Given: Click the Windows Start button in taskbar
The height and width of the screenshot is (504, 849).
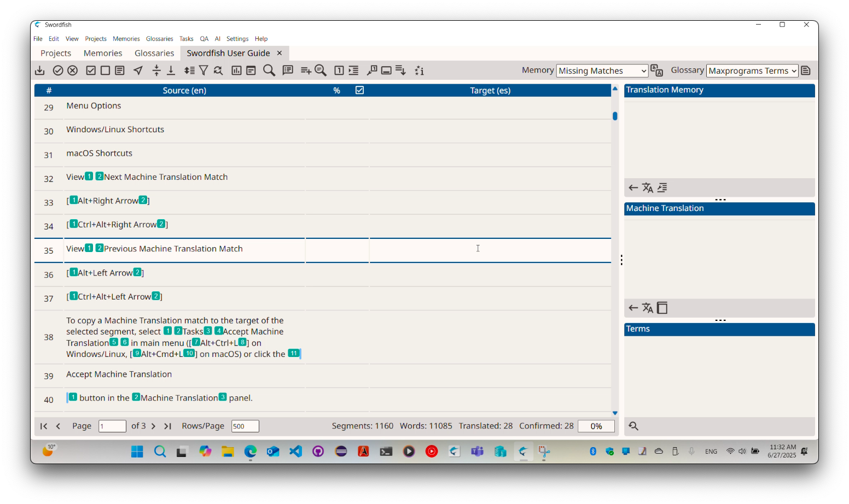Looking at the screenshot, I should (x=137, y=452).
